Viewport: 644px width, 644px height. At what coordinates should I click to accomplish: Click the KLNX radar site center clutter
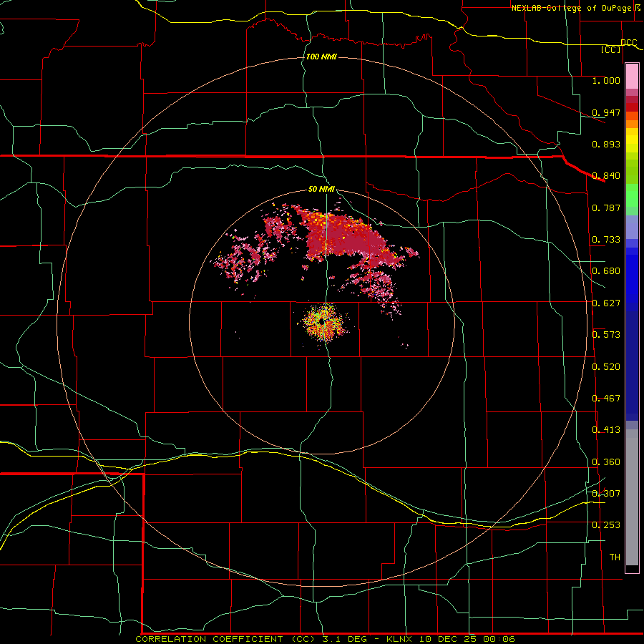pyautogui.click(x=324, y=321)
